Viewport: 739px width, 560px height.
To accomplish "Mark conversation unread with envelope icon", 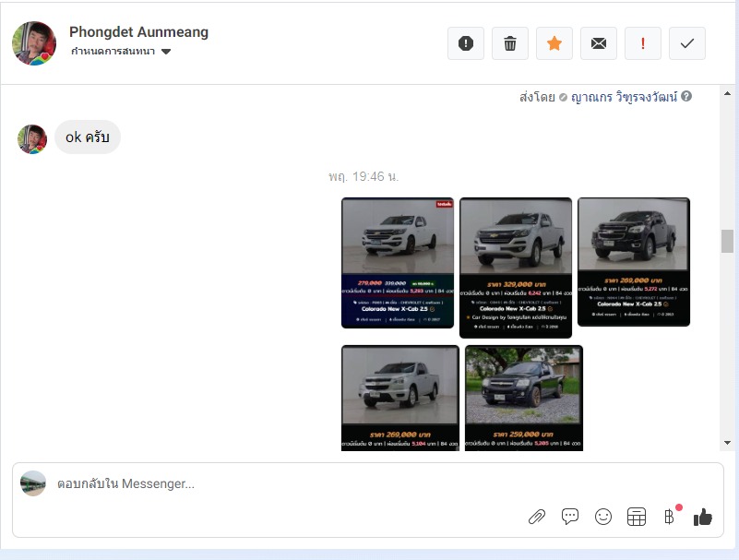I will click(599, 43).
